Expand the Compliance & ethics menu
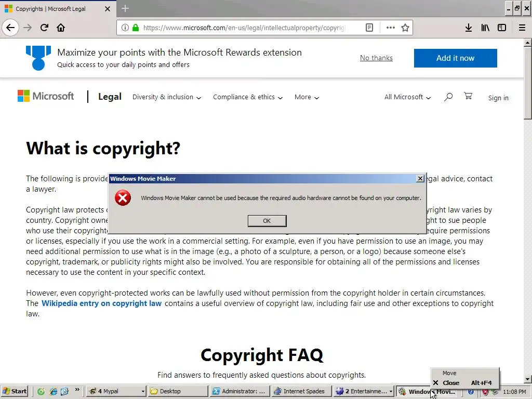Screen dimensions: 532x399 [x=248, y=97]
